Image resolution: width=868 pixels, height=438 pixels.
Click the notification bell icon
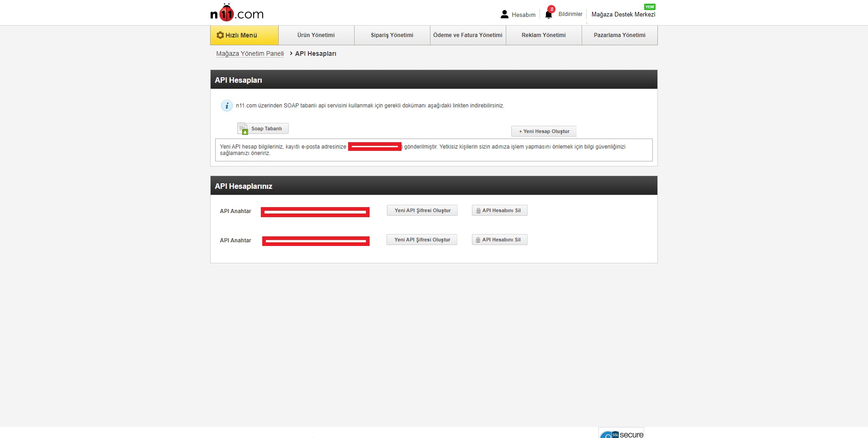549,14
